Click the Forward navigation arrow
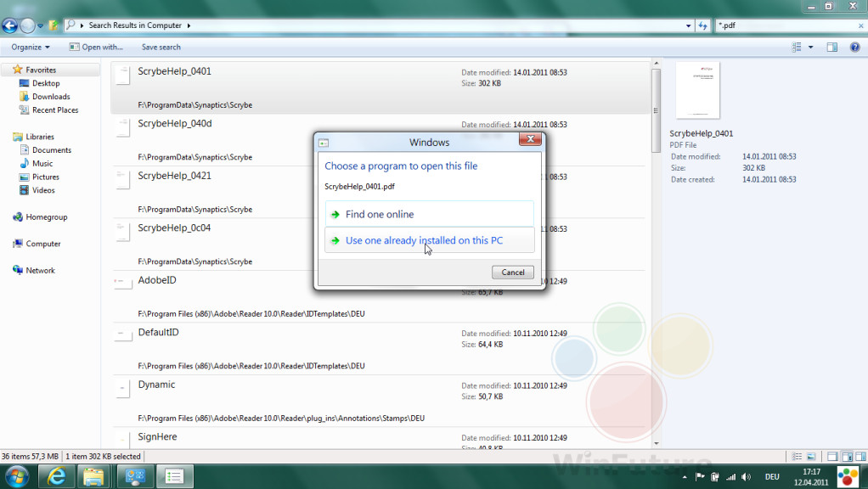 pyautogui.click(x=27, y=25)
